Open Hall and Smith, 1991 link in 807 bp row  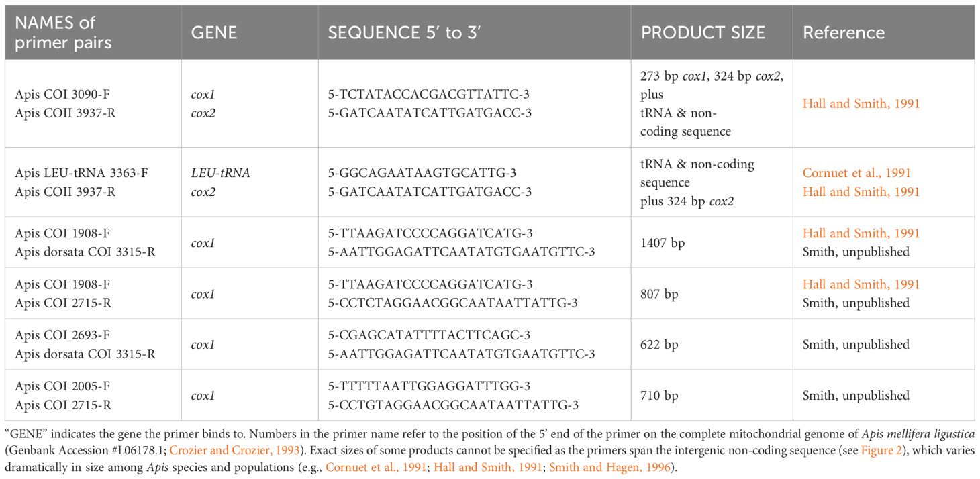click(861, 284)
